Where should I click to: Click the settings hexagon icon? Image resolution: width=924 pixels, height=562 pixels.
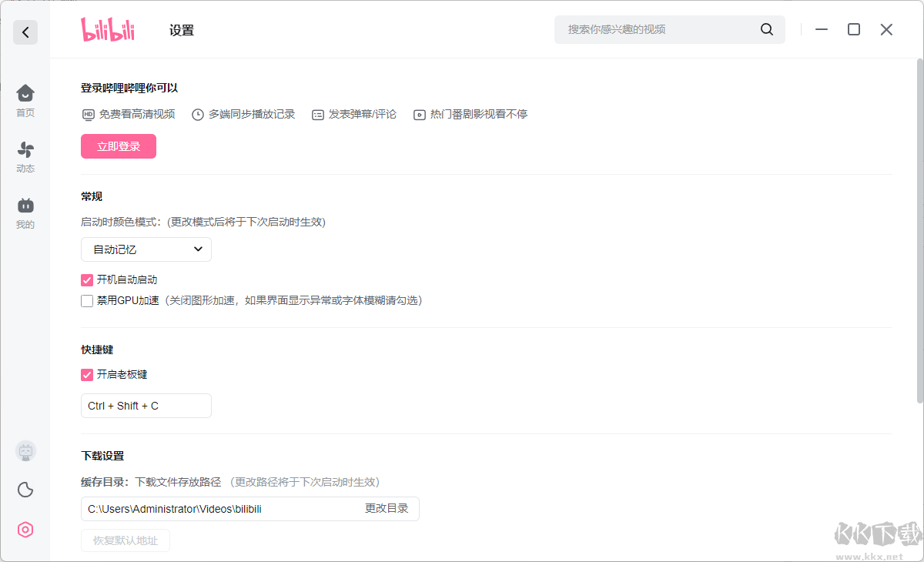click(x=25, y=530)
